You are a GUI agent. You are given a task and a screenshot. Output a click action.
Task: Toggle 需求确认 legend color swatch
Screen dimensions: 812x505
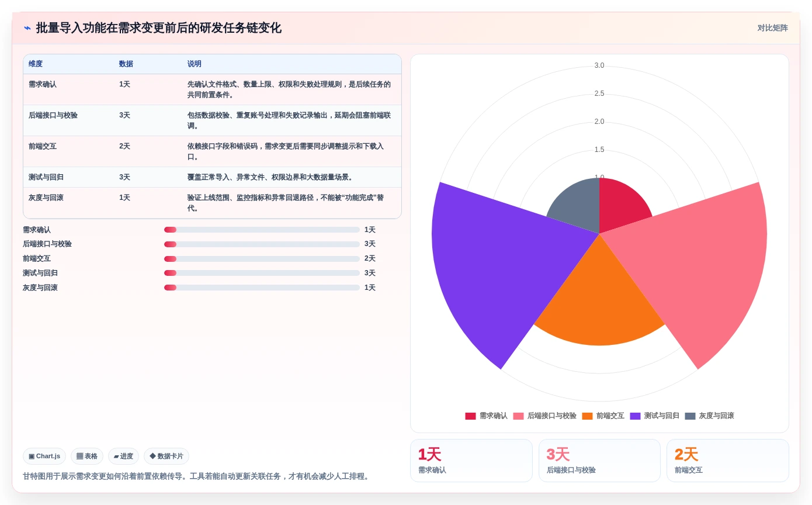click(x=470, y=416)
